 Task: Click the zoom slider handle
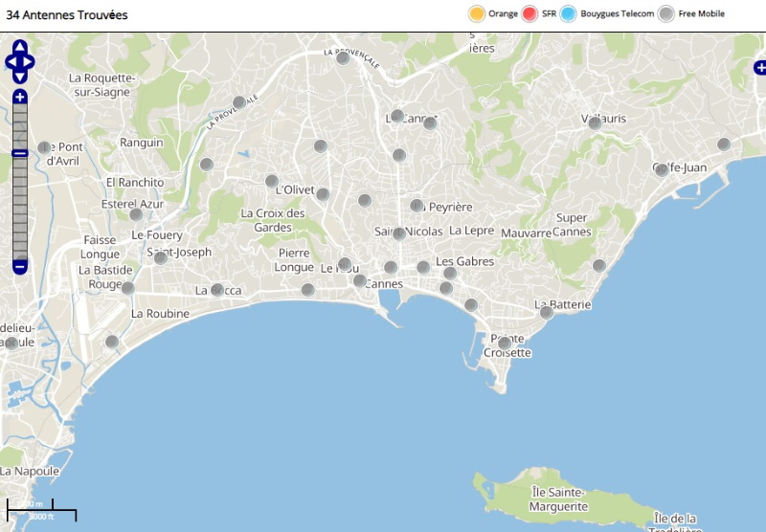click(20, 153)
